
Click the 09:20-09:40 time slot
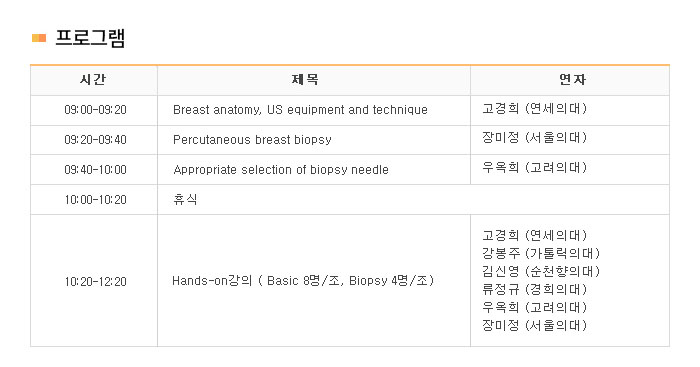pos(96,140)
